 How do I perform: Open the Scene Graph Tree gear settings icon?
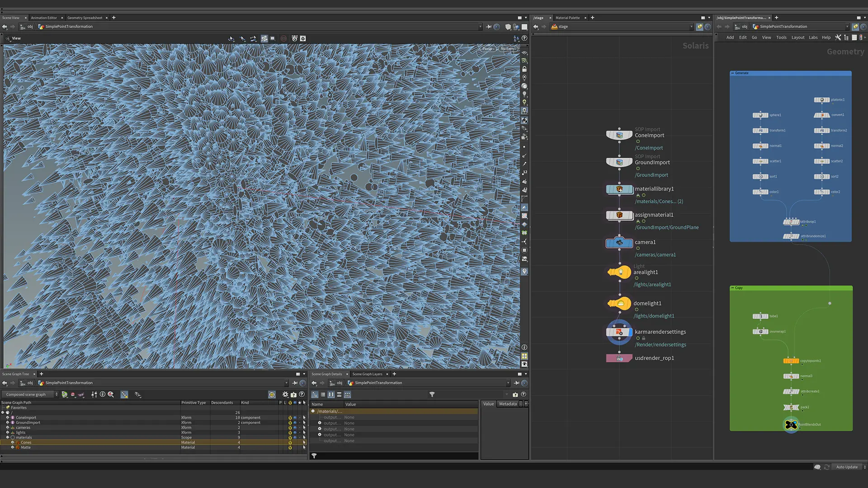tap(285, 394)
